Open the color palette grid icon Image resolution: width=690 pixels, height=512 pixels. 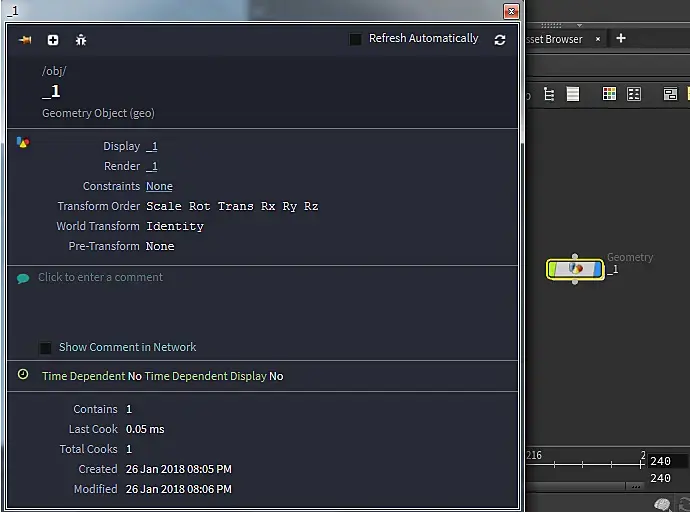609,94
